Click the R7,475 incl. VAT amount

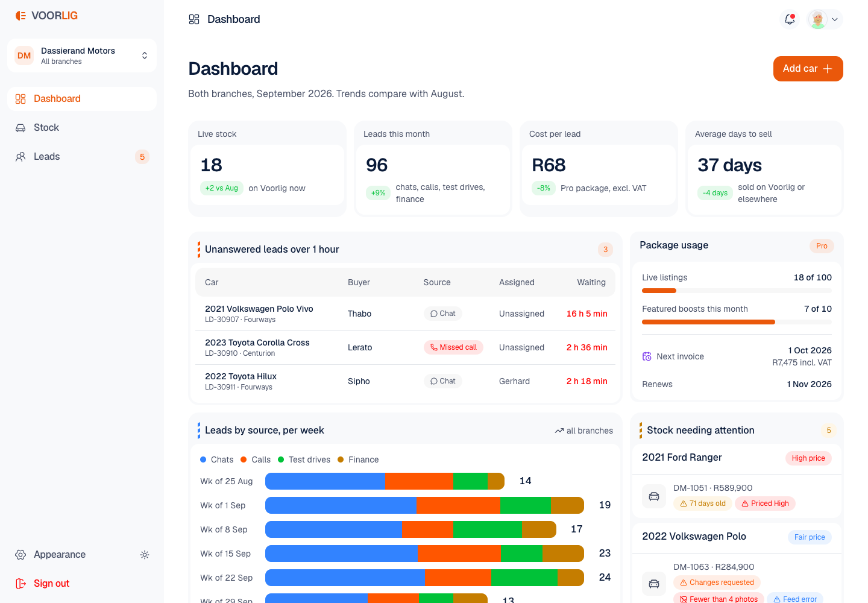[x=802, y=362]
